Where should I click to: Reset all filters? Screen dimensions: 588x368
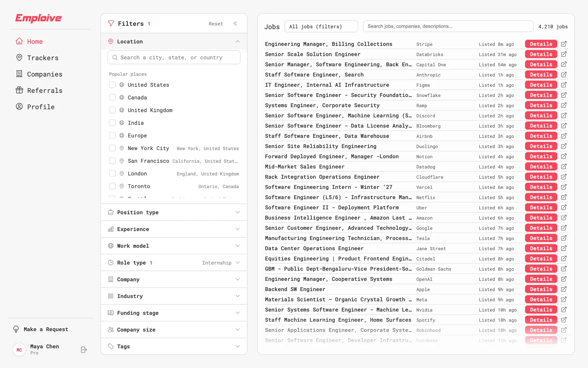pyautogui.click(x=216, y=24)
